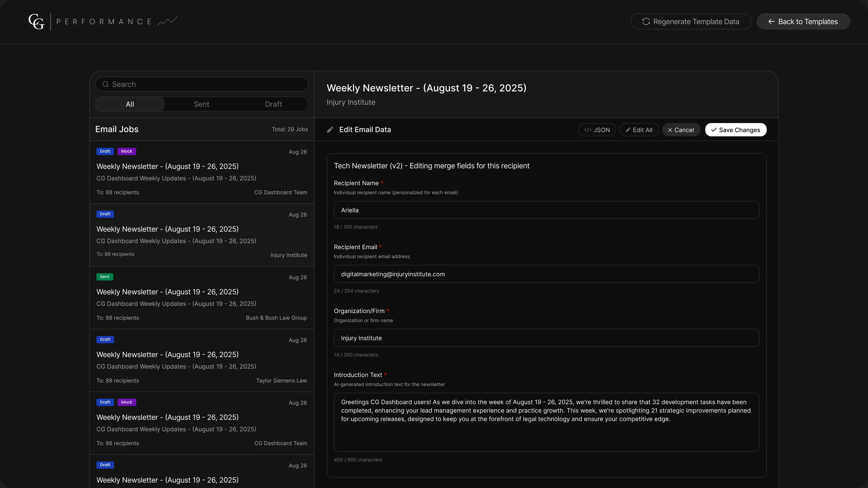Click the Recipient Name field containing Ariella
The height and width of the screenshot is (488, 868).
(546, 210)
